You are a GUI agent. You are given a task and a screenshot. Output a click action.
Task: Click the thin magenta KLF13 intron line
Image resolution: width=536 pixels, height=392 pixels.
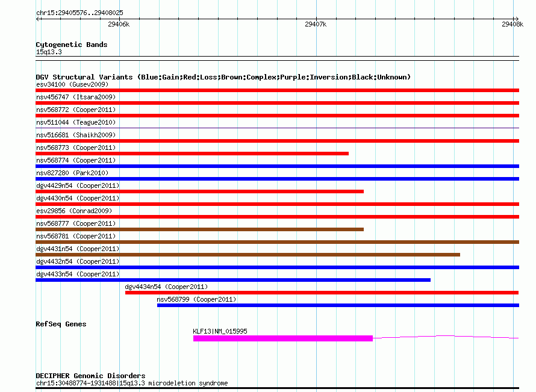pos(446,337)
